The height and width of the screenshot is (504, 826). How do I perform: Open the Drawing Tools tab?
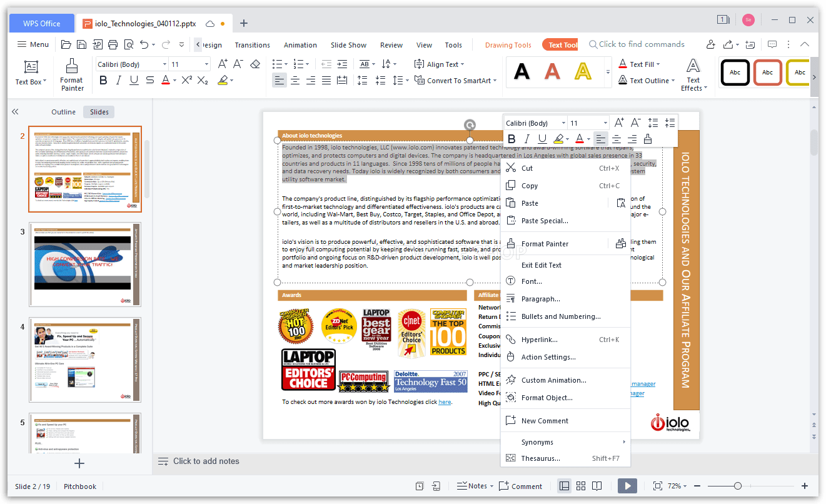pyautogui.click(x=508, y=45)
